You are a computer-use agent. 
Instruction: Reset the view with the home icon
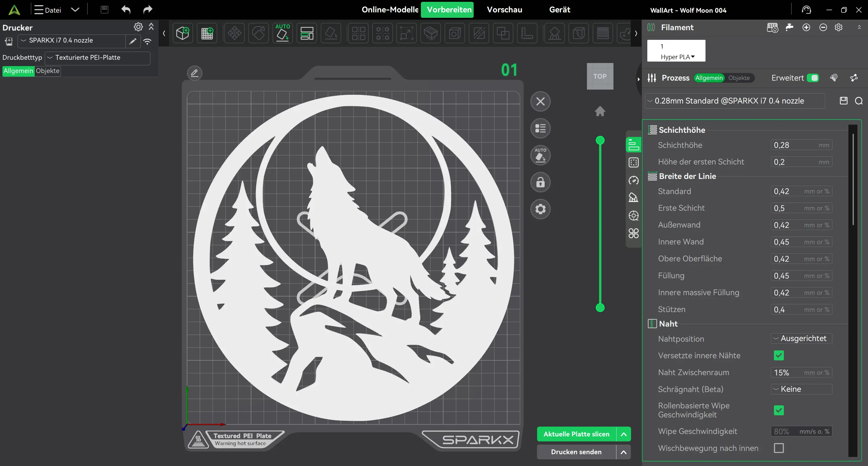[600, 111]
